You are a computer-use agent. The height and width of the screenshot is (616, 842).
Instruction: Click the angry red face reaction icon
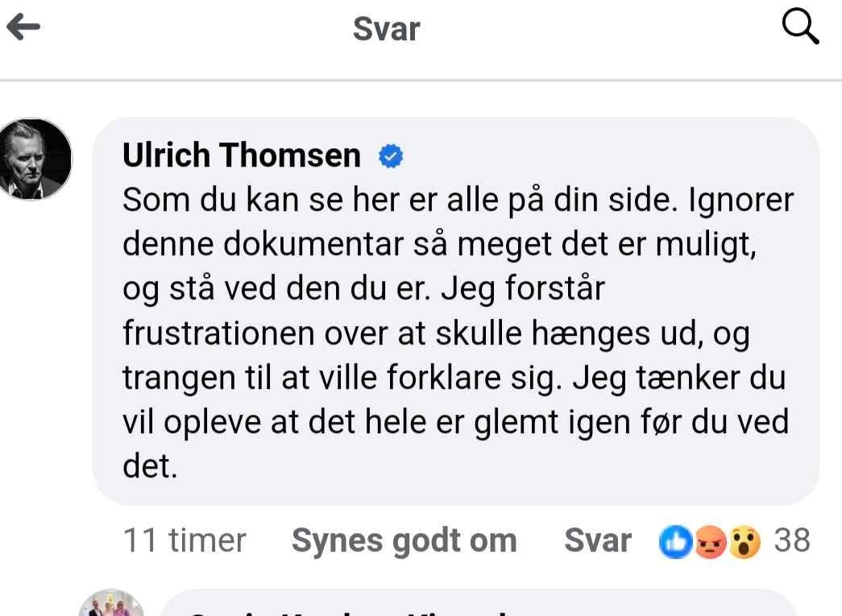tap(709, 542)
